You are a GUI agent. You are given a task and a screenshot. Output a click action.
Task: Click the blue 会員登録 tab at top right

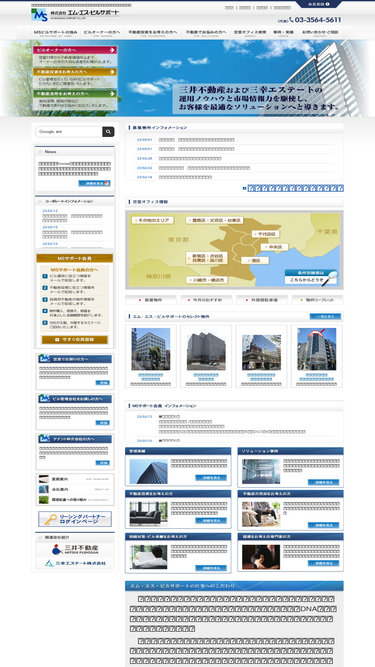click(319, 4)
